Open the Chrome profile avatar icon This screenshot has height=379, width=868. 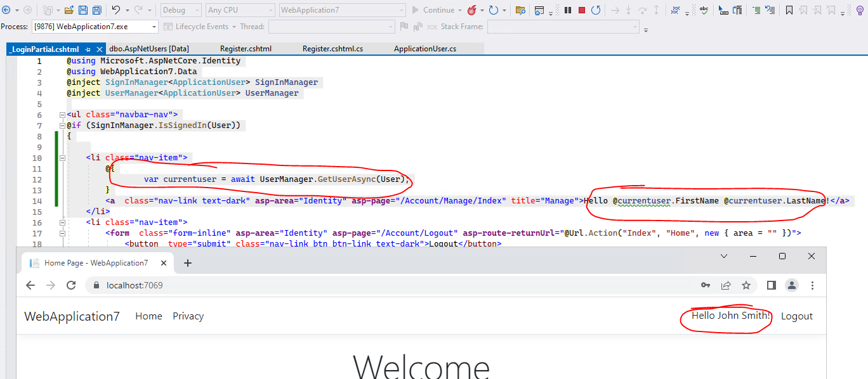click(791, 285)
